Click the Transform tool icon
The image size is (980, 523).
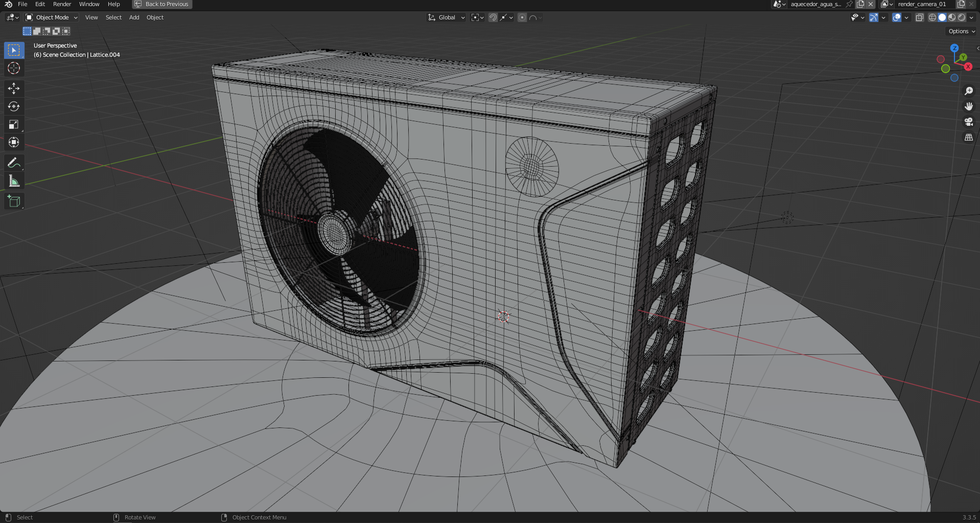point(14,142)
